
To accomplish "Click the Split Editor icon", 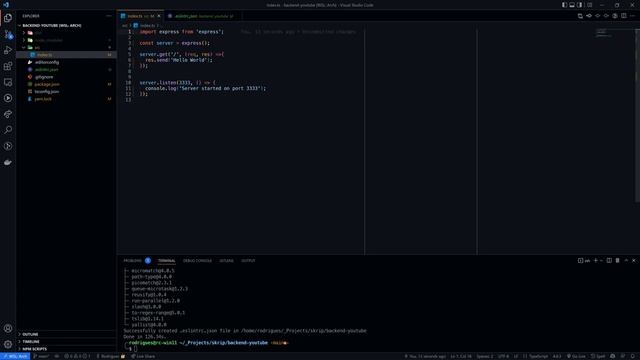I will pyautogui.click(x=624, y=16).
